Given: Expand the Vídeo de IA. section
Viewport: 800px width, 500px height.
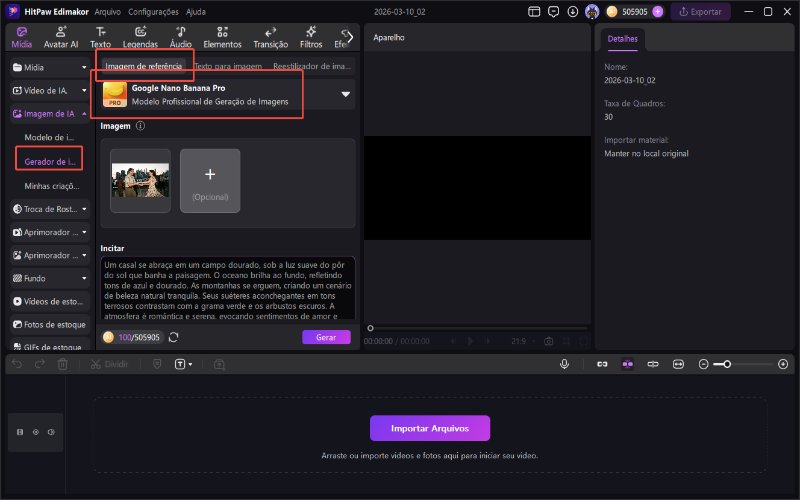Looking at the screenshot, I should point(84,90).
